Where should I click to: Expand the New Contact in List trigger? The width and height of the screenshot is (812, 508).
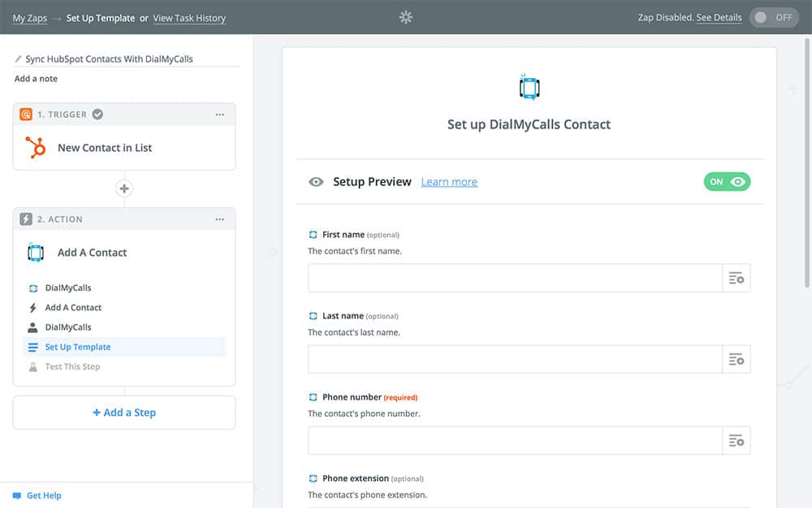click(x=105, y=148)
